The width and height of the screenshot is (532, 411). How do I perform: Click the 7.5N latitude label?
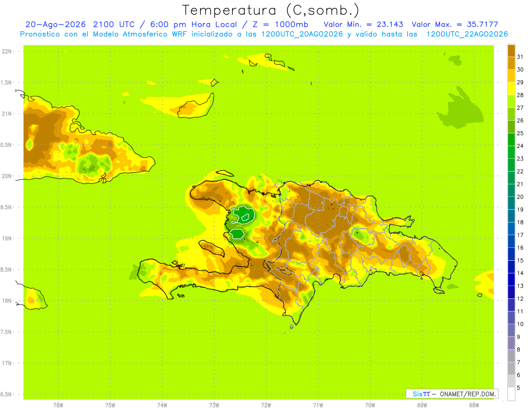(7, 332)
